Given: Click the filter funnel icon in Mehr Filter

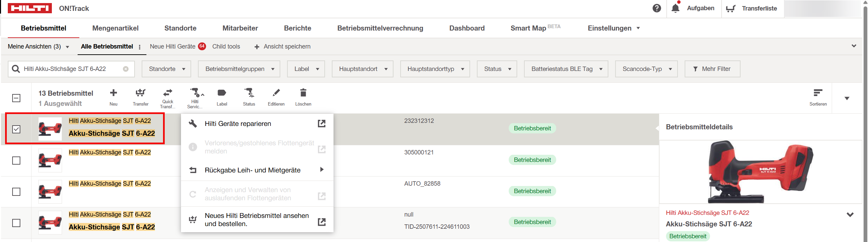Looking at the screenshot, I should point(695,69).
